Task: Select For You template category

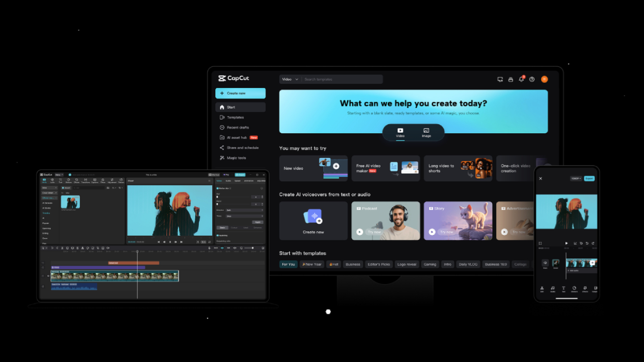Action: pyautogui.click(x=288, y=264)
